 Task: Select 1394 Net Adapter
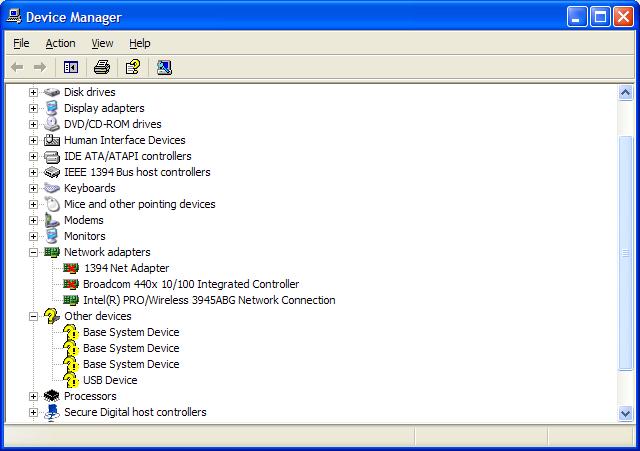pos(127,268)
